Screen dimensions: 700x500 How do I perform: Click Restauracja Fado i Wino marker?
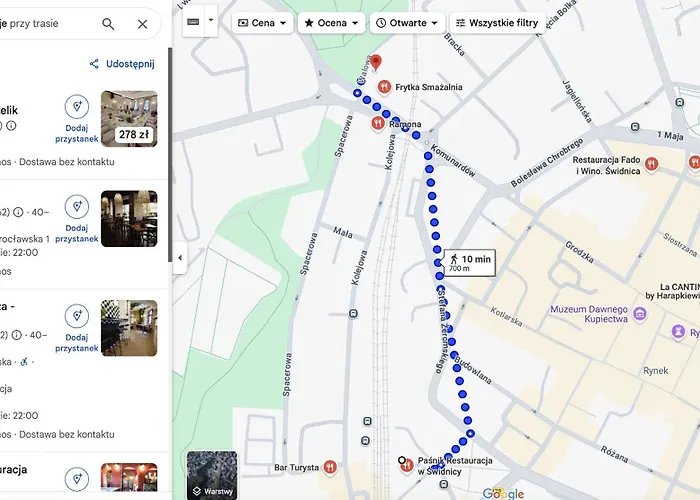651,164
